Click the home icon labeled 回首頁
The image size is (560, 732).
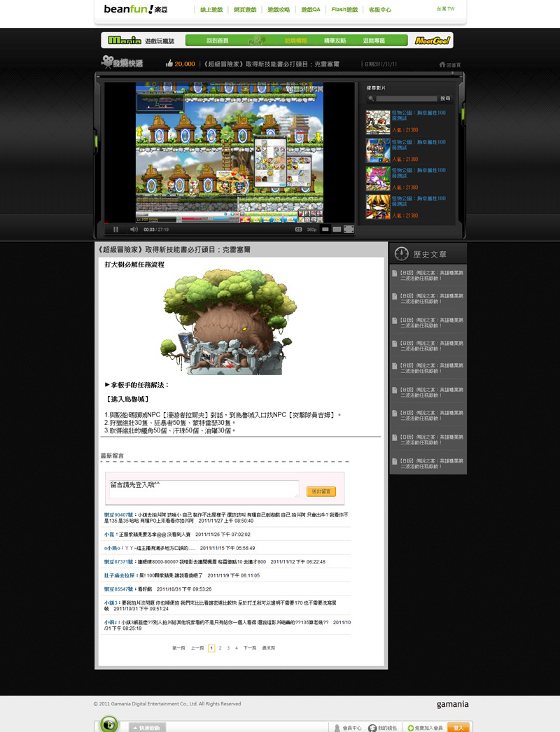tap(449, 64)
